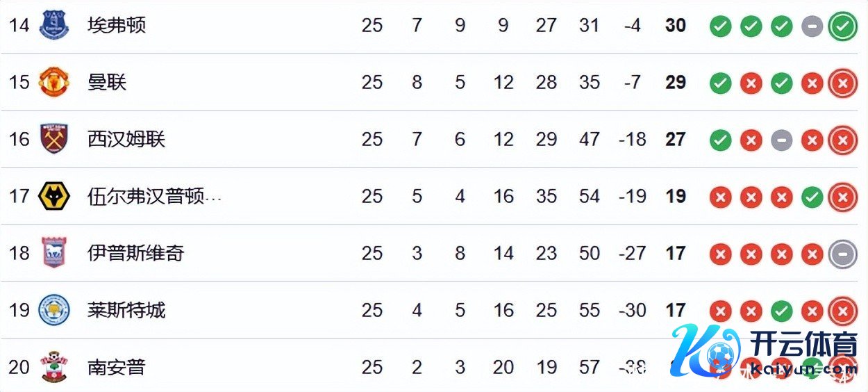The height and width of the screenshot is (392, 868).
Task: Open the 西汉姆联 team link
Action: click(126, 139)
